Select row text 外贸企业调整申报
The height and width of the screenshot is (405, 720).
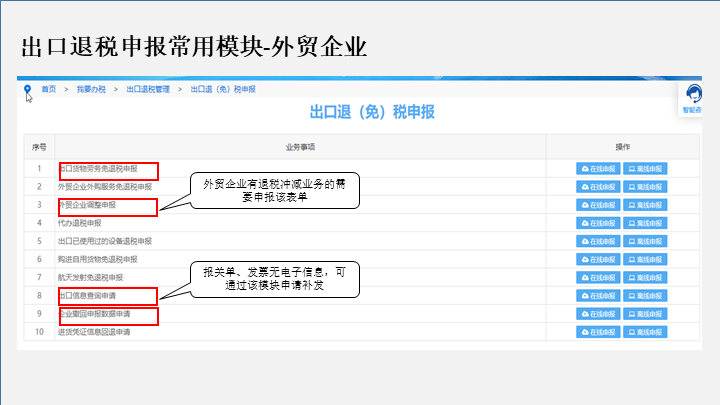click(87, 205)
